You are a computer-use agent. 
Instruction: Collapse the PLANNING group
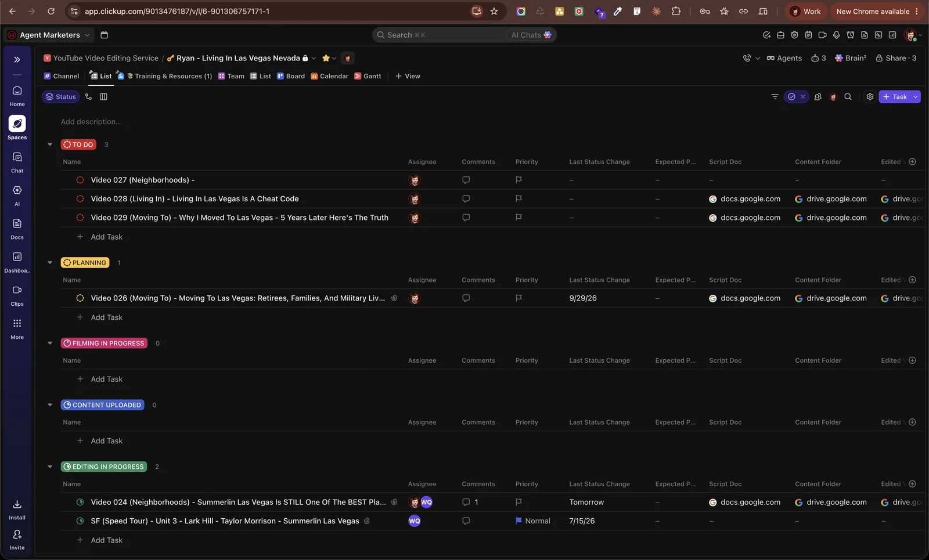pos(50,262)
